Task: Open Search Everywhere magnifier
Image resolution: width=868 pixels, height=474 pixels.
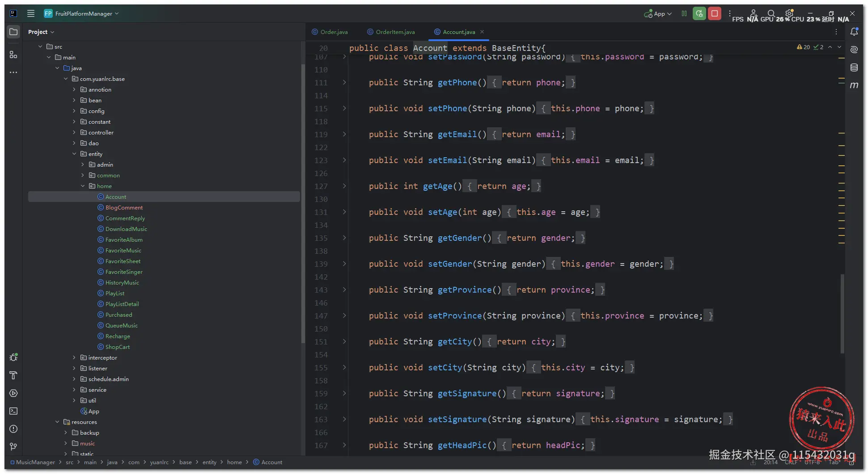Action: [771, 13]
